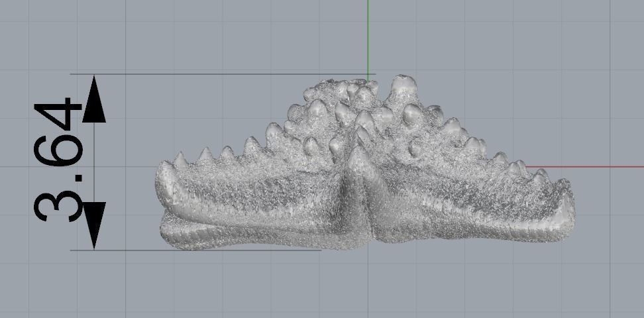The image size is (644, 318).
Task: Select the 3.64 dimension text
Action: (x=58, y=160)
